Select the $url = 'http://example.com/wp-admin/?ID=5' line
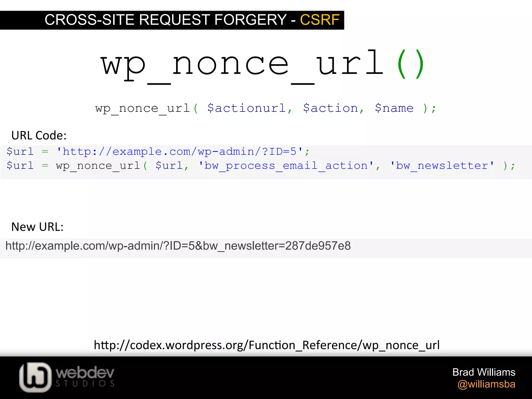The height and width of the screenshot is (399, 532). [x=158, y=152]
